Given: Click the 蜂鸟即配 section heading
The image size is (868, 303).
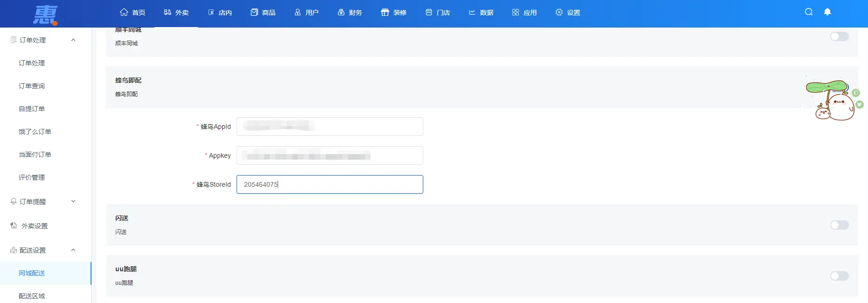Looking at the screenshot, I should (x=128, y=80).
